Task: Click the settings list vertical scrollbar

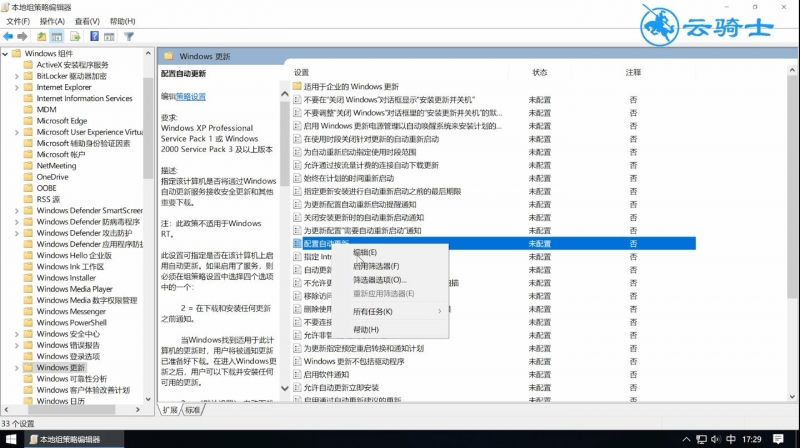Action: pos(792,187)
